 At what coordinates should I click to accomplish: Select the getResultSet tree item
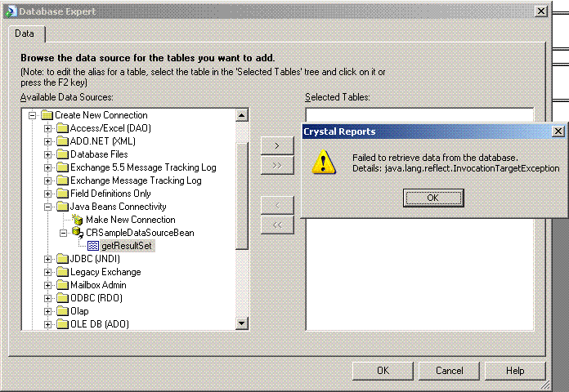click(x=127, y=246)
